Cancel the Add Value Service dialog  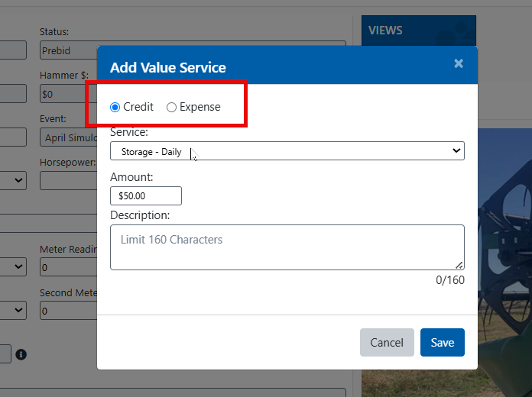387,343
